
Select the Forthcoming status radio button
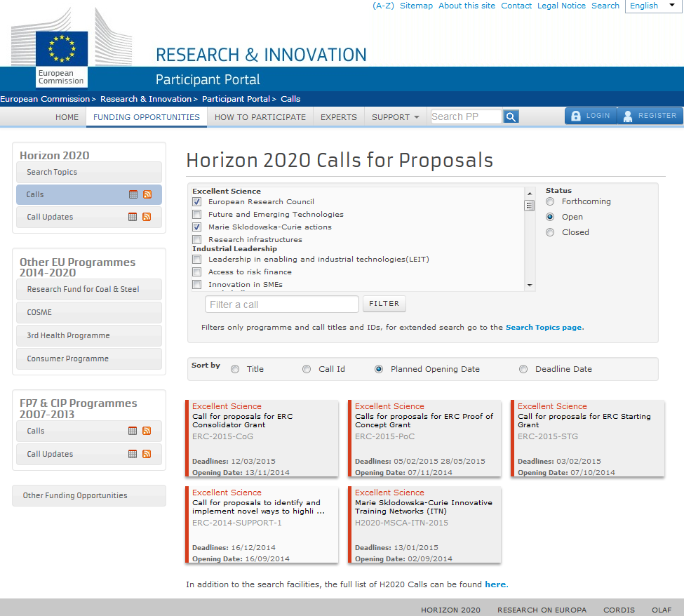click(x=550, y=201)
